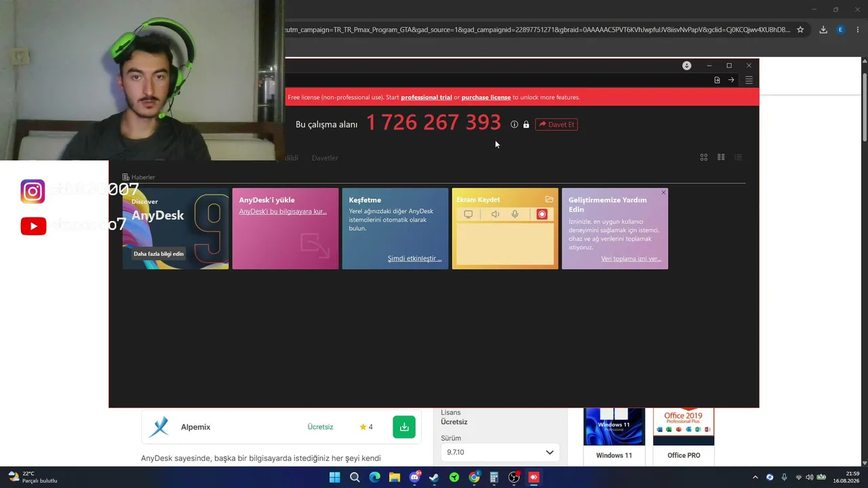Bookmark the page with Chrome's star icon

tap(800, 30)
